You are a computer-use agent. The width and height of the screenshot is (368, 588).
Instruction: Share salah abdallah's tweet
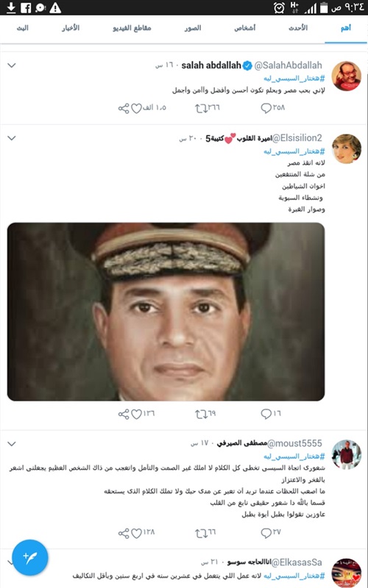pyautogui.click(x=124, y=108)
